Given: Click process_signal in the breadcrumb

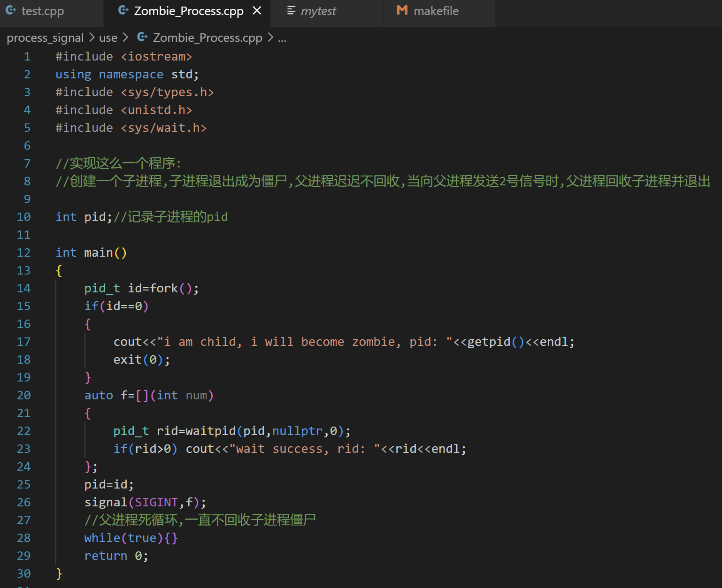Looking at the screenshot, I should pos(45,38).
